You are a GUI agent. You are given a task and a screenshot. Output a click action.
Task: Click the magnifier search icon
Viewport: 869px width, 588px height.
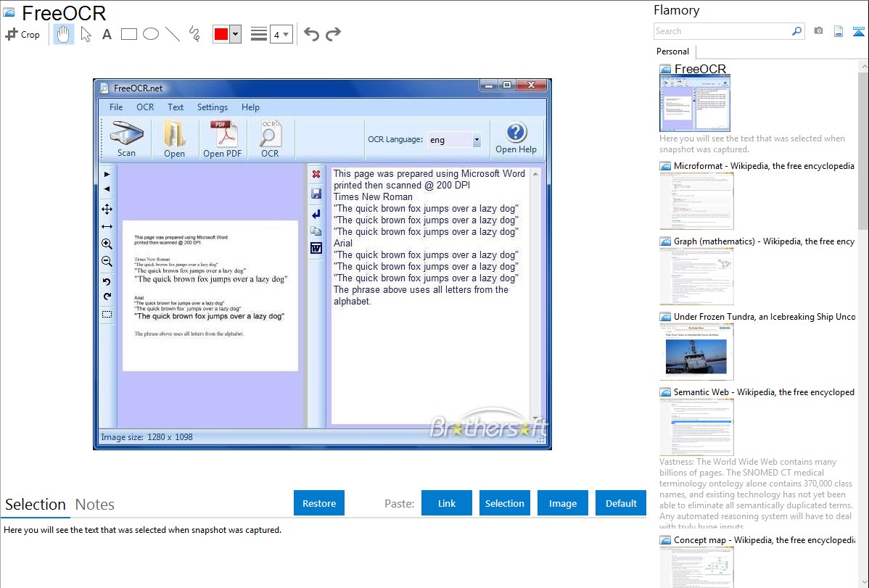coord(797,31)
